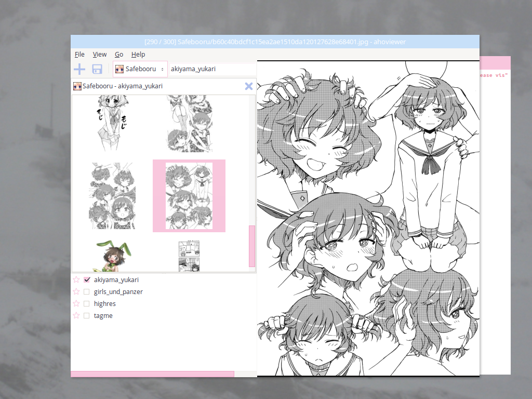
Task: Check the highres tag checkbox
Action: 87,303
